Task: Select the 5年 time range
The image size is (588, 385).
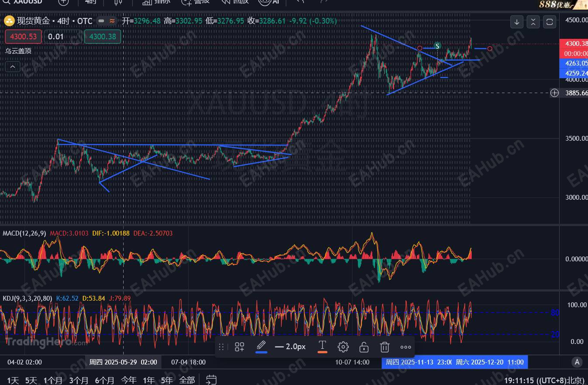Action: pos(167,380)
